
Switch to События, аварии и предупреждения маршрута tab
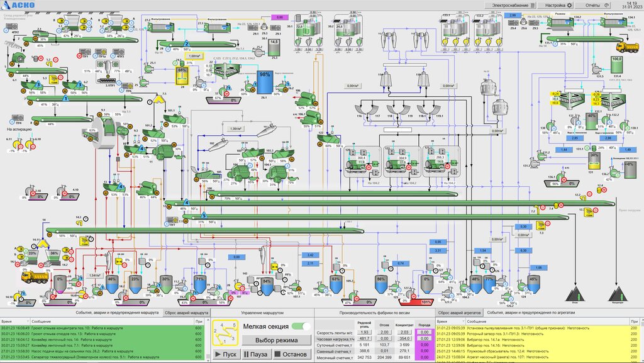point(117,313)
